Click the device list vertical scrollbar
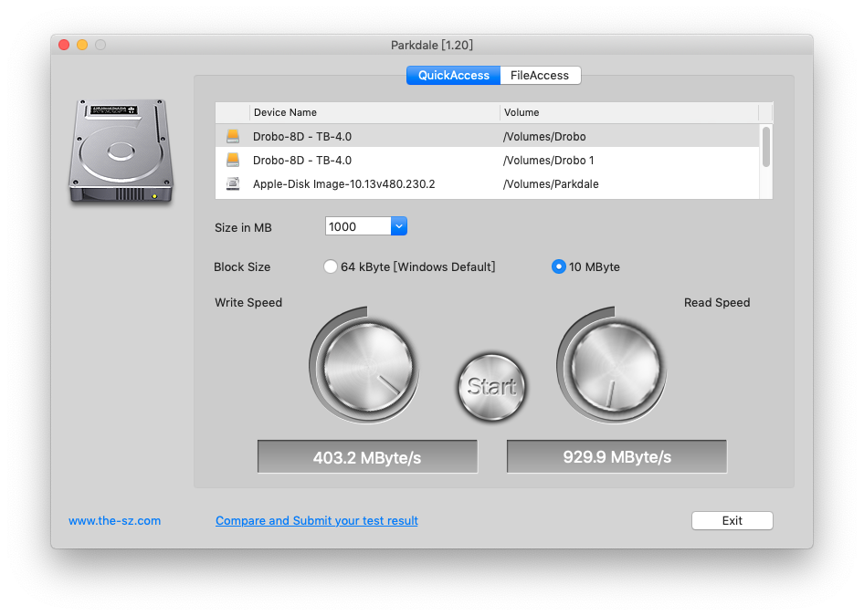The width and height of the screenshot is (864, 616). coord(766,146)
